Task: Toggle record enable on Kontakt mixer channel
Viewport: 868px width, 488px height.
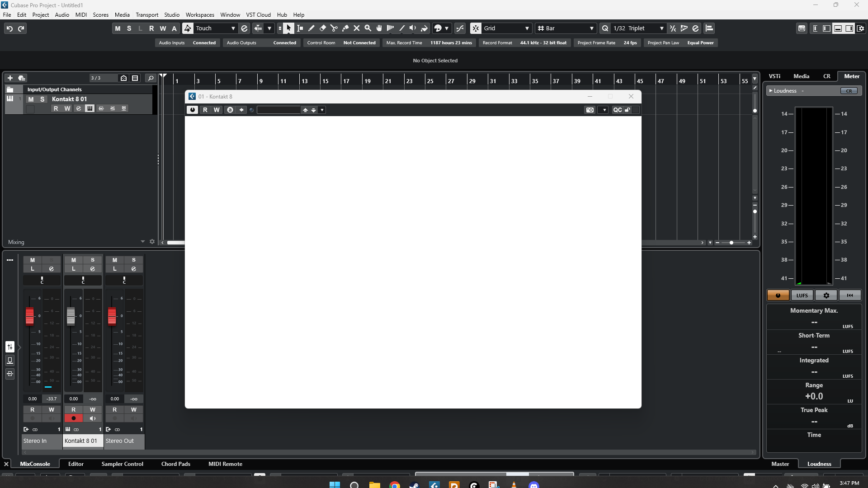Action: pos(73,418)
